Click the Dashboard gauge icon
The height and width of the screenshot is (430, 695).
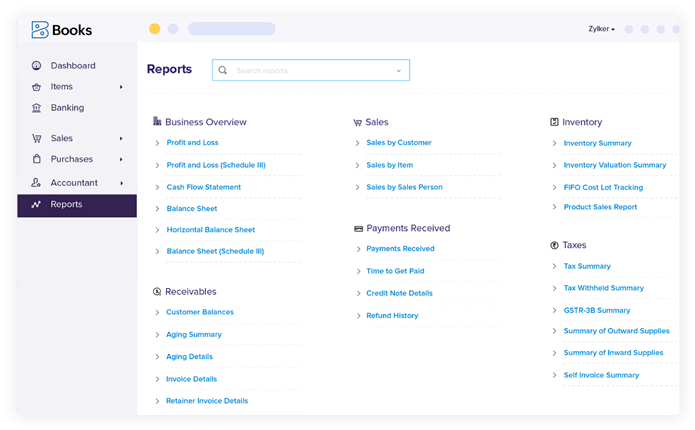(x=36, y=66)
